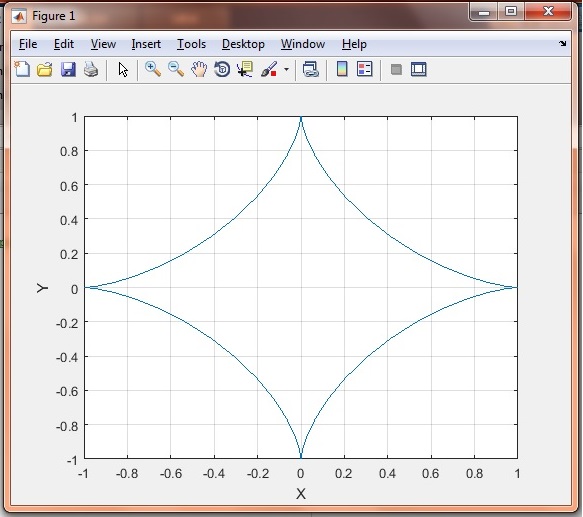Save the figure with the floppy disk icon

tap(68, 70)
